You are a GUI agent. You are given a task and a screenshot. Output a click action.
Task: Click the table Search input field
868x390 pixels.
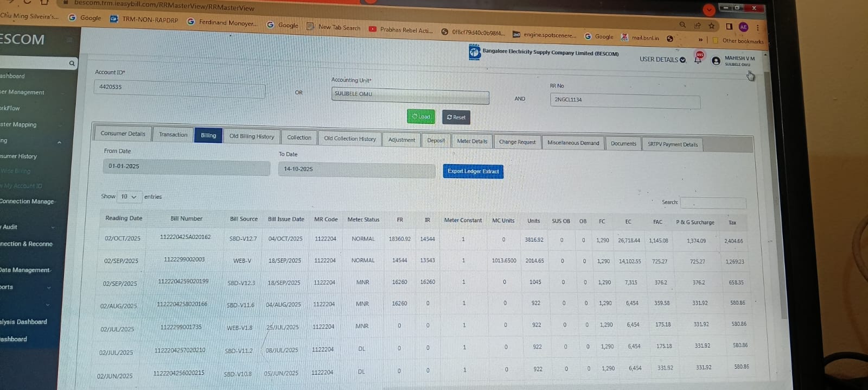pos(713,203)
